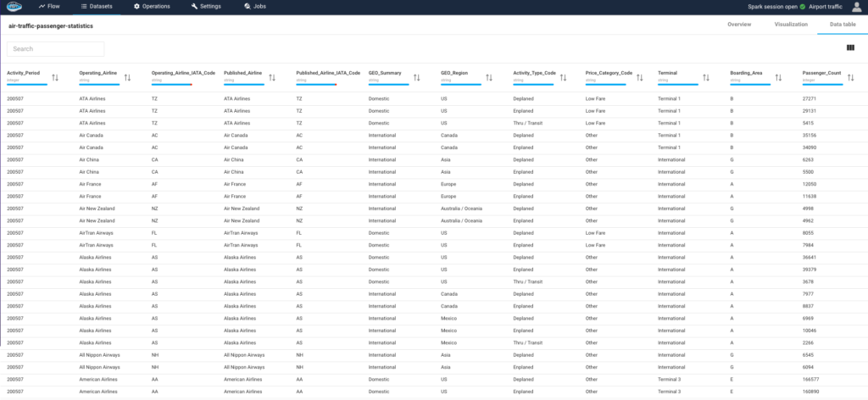Select the Passenger_Count cell 12050
The height and width of the screenshot is (400, 868).
point(810,184)
